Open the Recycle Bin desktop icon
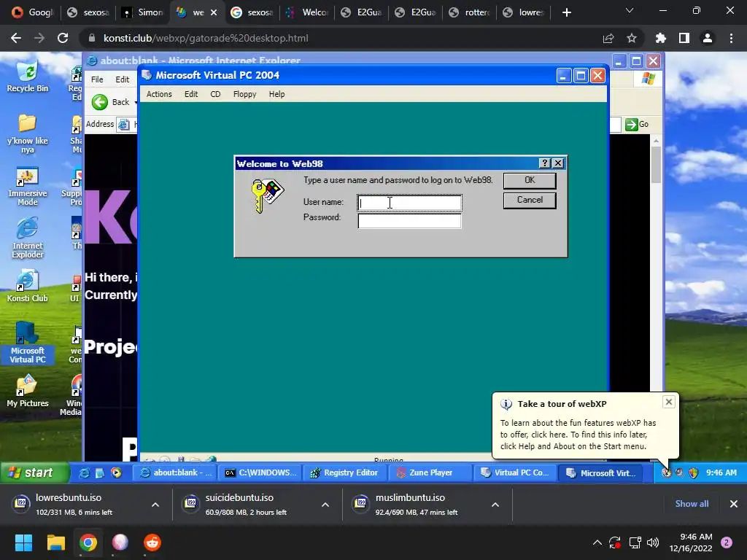The height and width of the screenshot is (560, 747). [27, 76]
